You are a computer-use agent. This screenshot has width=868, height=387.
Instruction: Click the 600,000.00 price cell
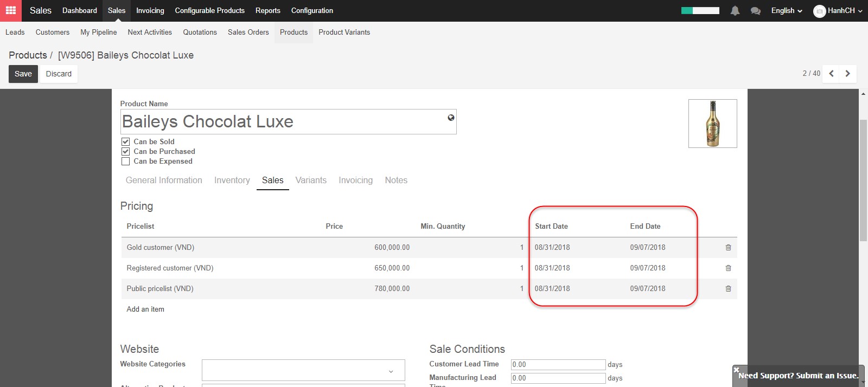tap(392, 248)
